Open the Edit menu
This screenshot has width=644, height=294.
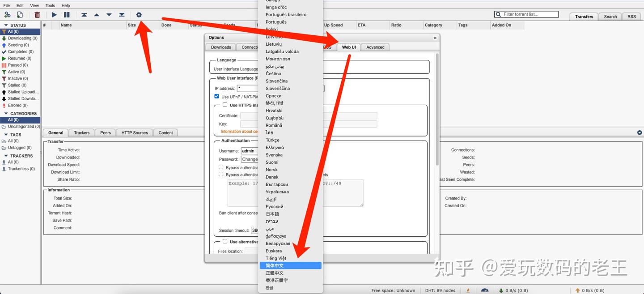click(x=20, y=5)
